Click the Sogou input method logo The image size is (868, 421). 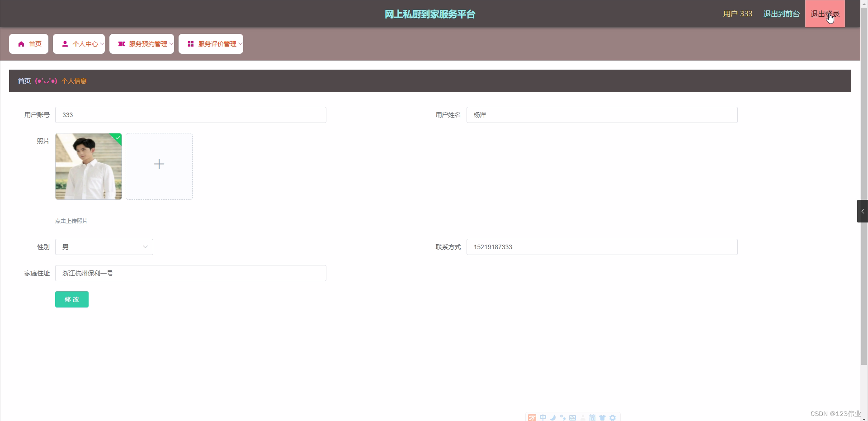click(532, 417)
